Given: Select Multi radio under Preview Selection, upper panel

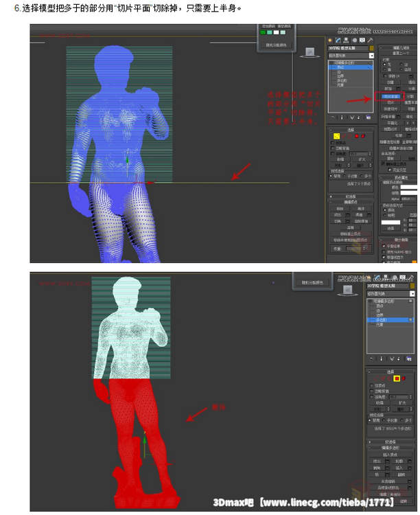Looking at the screenshot, I should click(x=361, y=176).
